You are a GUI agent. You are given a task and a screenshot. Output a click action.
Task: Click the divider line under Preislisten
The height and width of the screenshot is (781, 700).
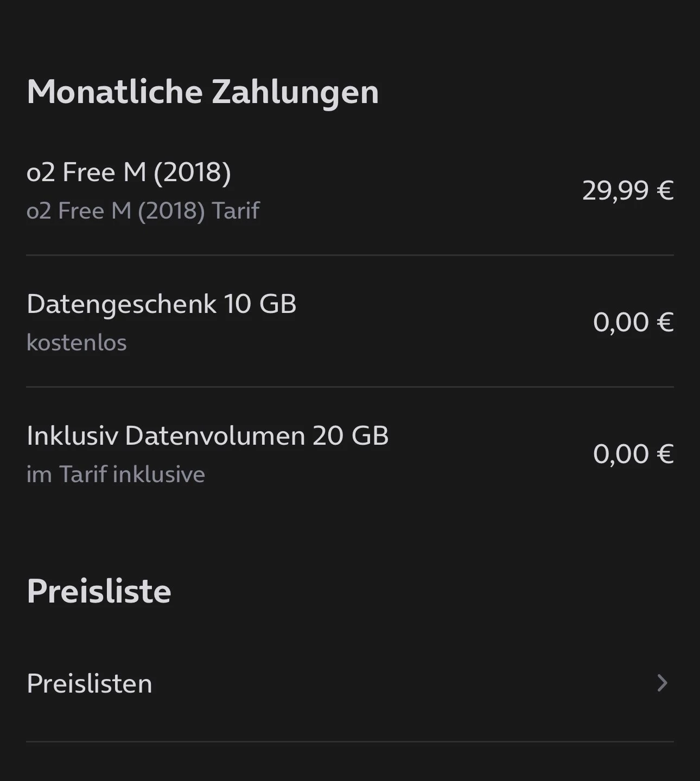(350, 741)
